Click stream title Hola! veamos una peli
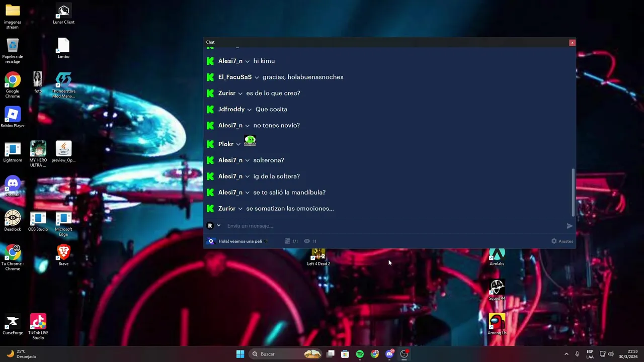 [x=240, y=241]
